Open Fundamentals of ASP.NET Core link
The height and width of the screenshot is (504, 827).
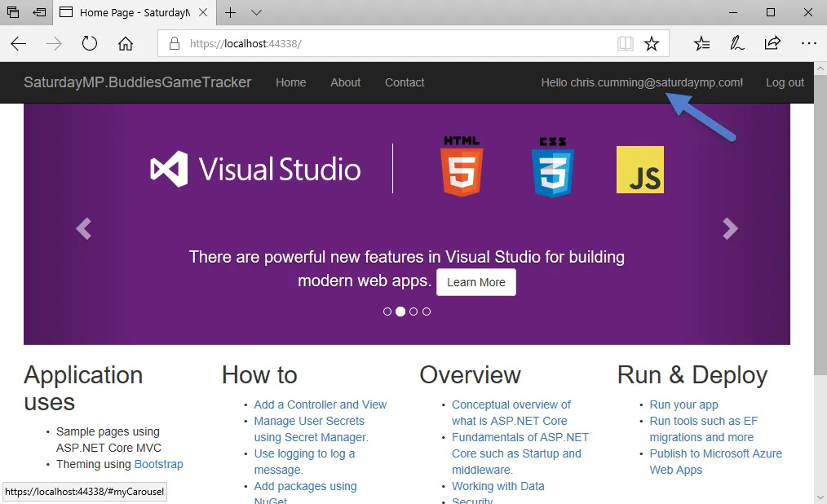tap(520, 453)
